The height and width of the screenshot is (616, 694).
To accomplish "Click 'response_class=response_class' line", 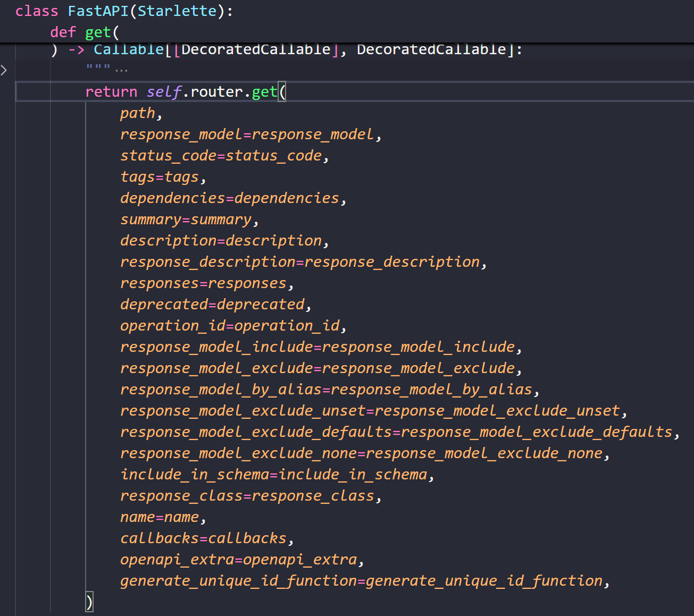I will (x=251, y=496).
